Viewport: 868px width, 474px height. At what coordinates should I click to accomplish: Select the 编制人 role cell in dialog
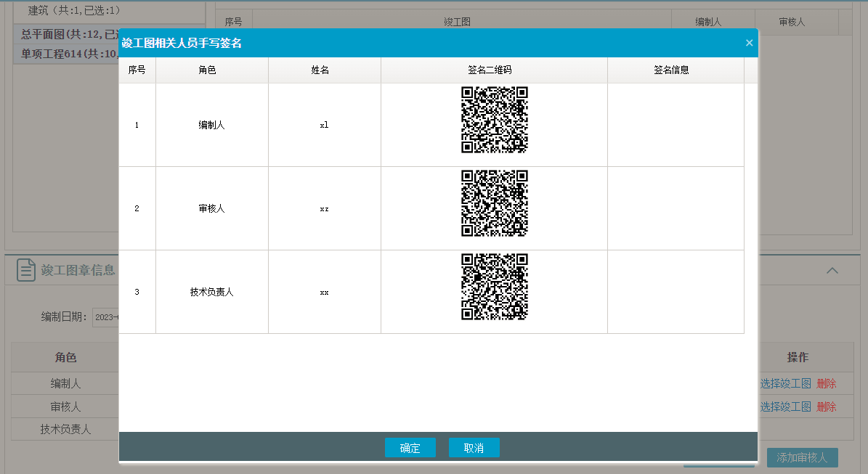212,125
